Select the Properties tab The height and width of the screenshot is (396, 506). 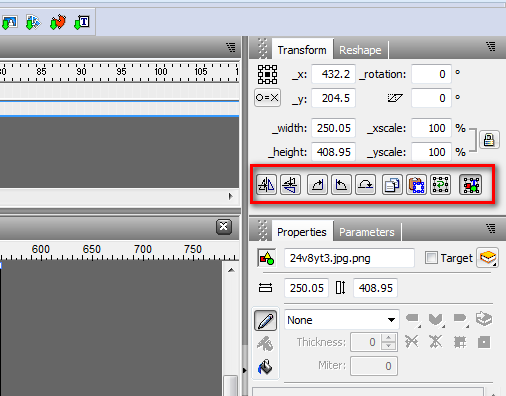click(x=302, y=232)
